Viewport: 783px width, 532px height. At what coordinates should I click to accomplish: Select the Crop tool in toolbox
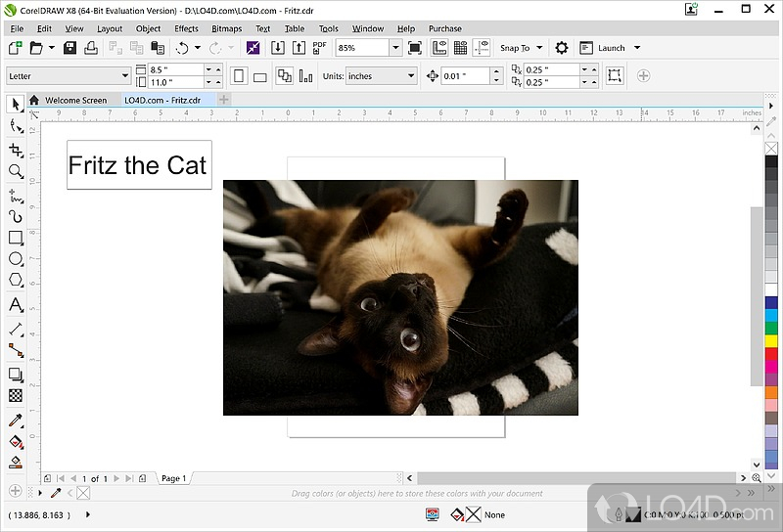[x=15, y=150]
